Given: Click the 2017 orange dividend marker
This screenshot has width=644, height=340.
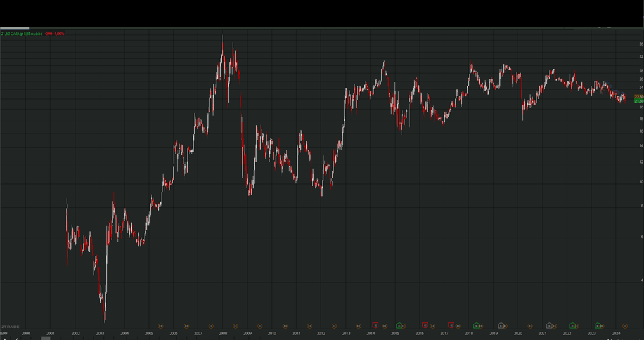Looking at the screenshot, I should 458,326.
